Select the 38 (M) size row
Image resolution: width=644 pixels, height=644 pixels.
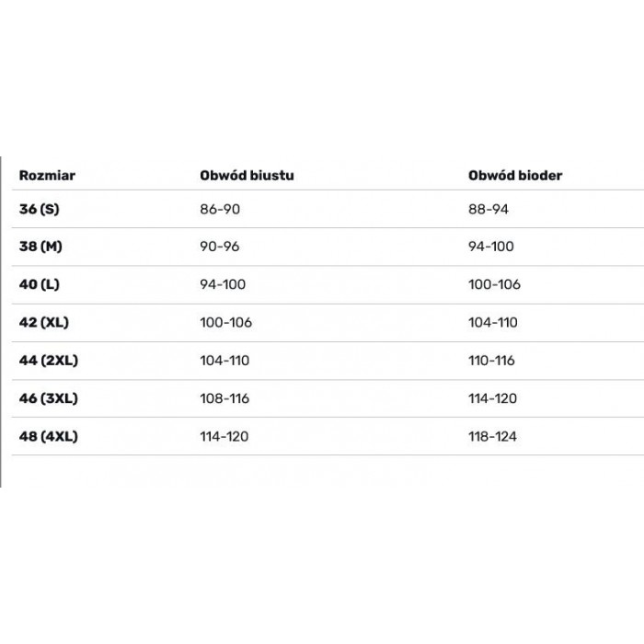point(328,247)
